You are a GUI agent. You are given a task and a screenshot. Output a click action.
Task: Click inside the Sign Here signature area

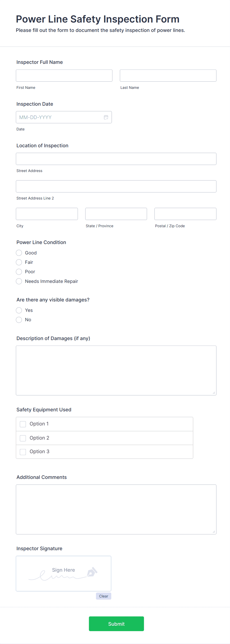[x=63, y=574]
